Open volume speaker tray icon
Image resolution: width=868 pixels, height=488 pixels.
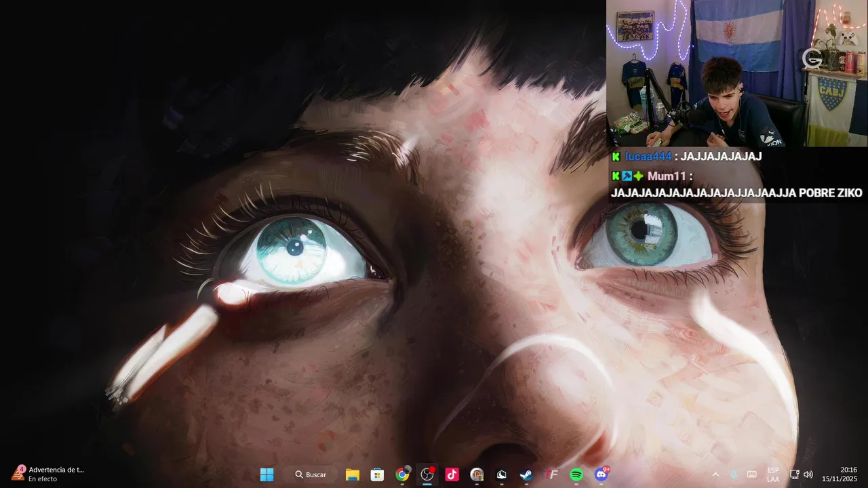(x=808, y=474)
